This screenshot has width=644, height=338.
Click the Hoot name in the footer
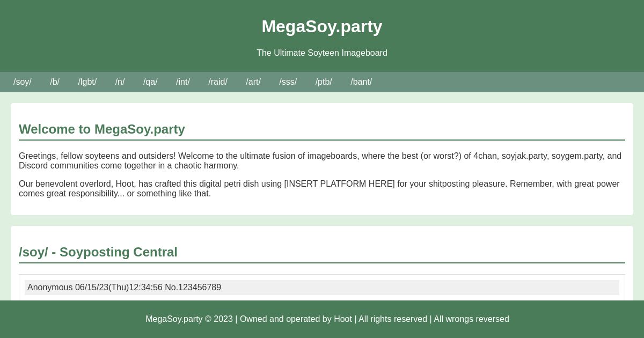343,319
